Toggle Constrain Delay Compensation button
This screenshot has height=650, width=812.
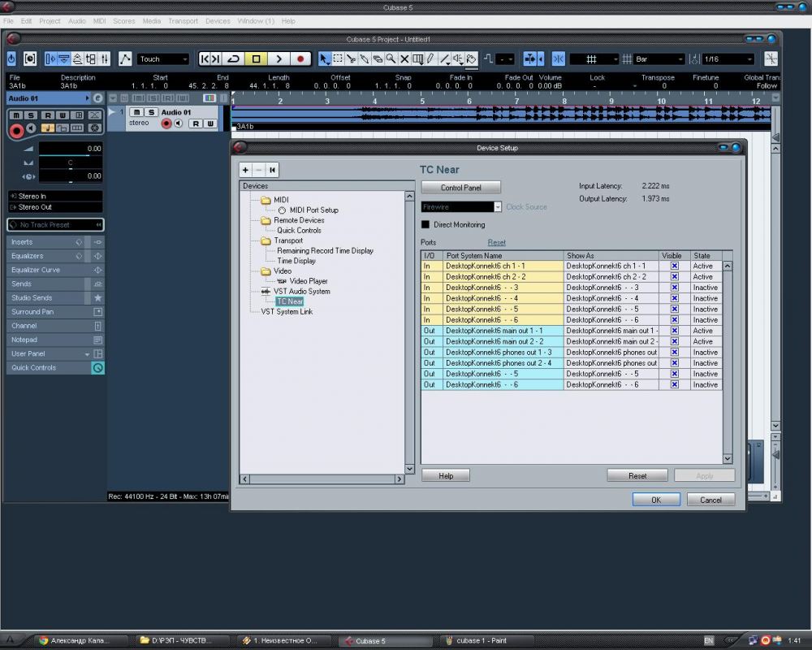tap(30, 58)
